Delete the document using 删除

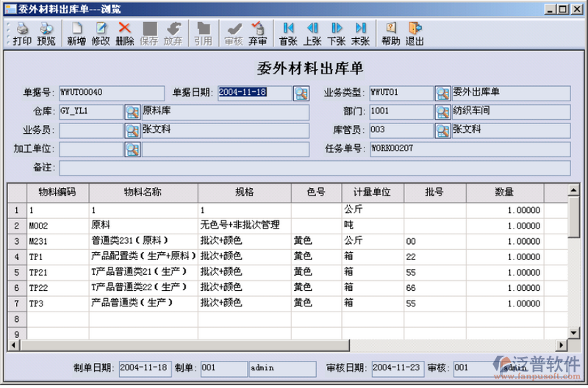point(125,34)
